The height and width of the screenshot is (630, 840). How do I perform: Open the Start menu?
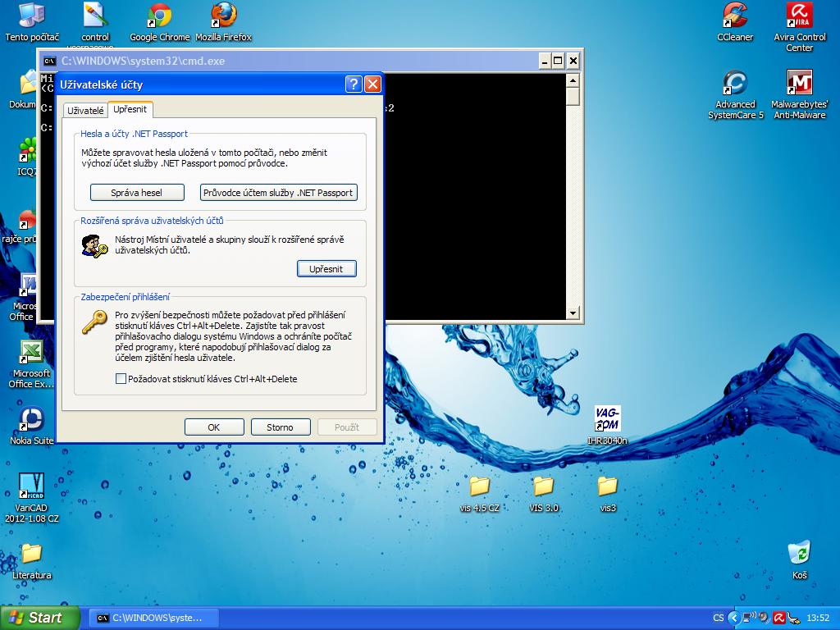(39, 618)
